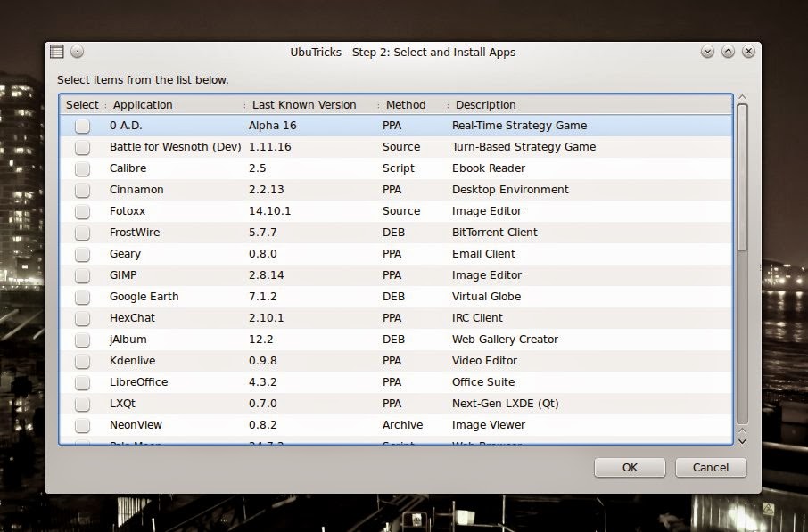Open the window menu icon in title bar
The height and width of the screenshot is (532, 808).
point(57,52)
